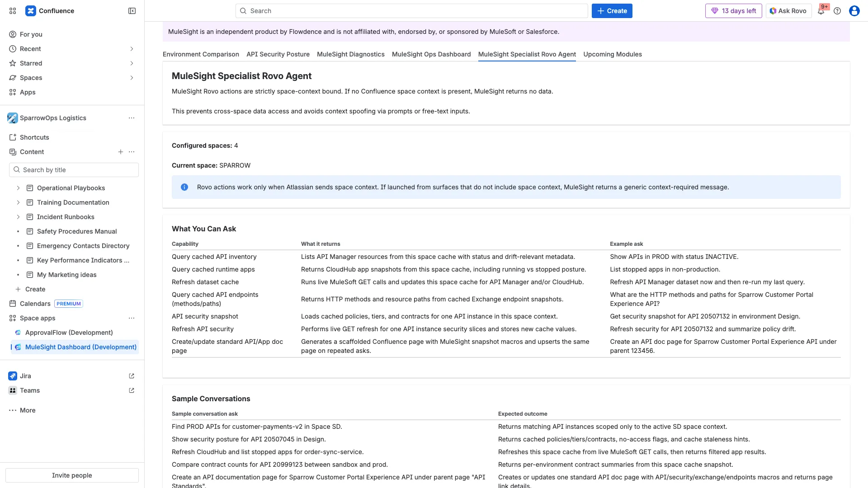
Task: Click the Search by title field
Action: [74, 170]
